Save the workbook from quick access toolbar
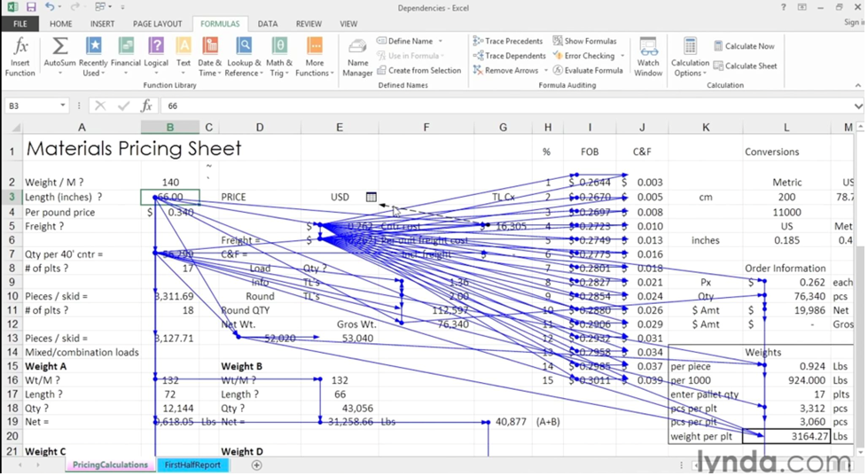This screenshot has height=476, width=868. [31, 7]
